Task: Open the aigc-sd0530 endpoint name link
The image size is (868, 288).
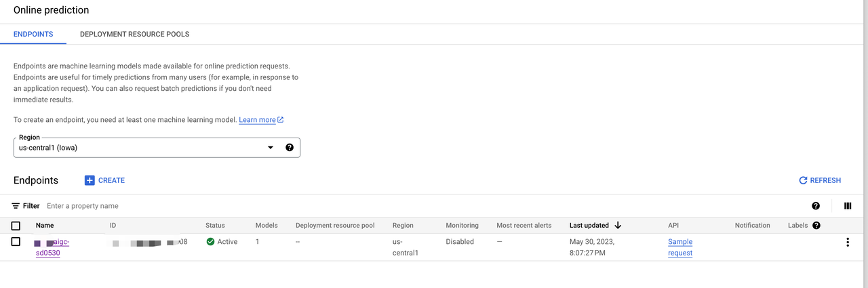Action: 53,247
